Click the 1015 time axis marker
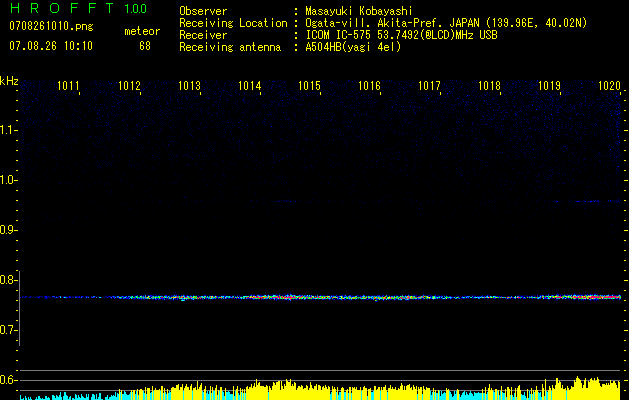The width and height of the screenshot is (629, 400). point(309,85)
